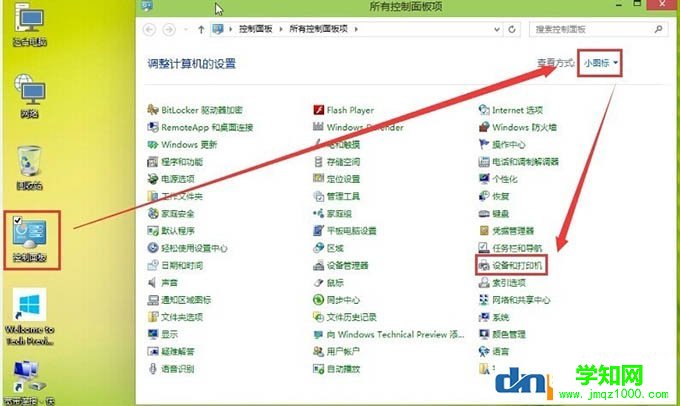Viewport: 680px width, 406px height.
Task: Open Internet 选项 icon
Action: click(484, 110)
